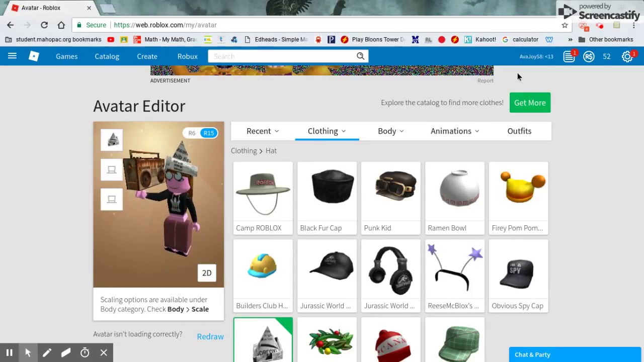
Task: Click the browser address bar URL
Action: point(165,25)
